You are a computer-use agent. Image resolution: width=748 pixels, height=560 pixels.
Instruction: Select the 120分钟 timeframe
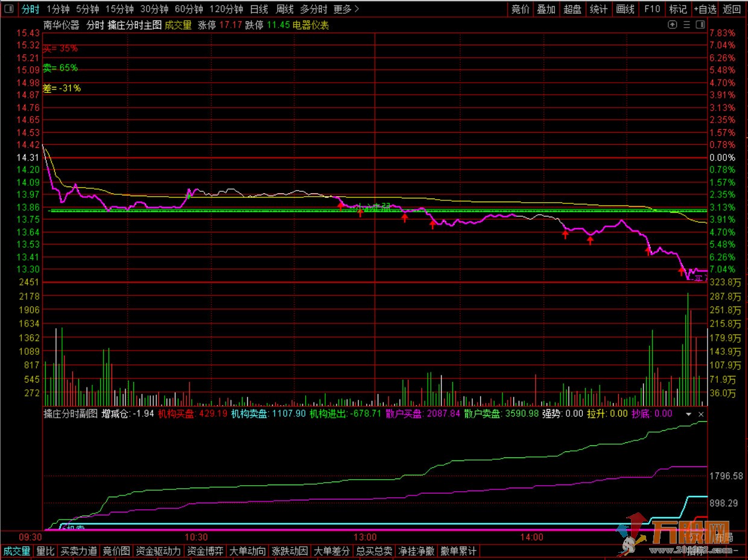pos(226,9)
